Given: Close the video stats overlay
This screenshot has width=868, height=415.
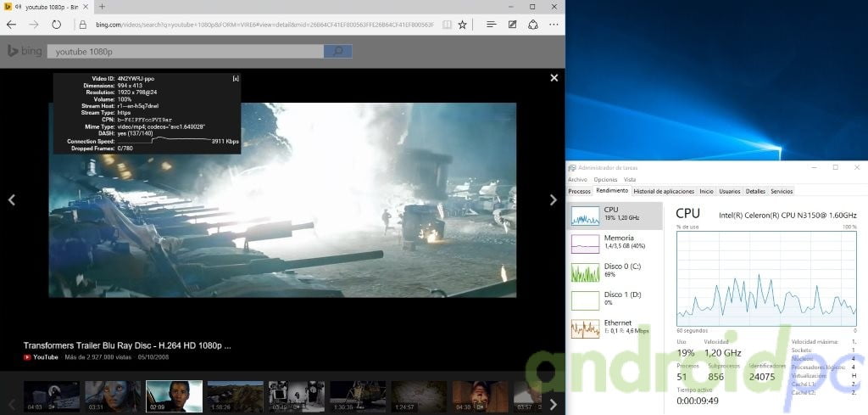Looking at the screenshot, I should (236, 79).
